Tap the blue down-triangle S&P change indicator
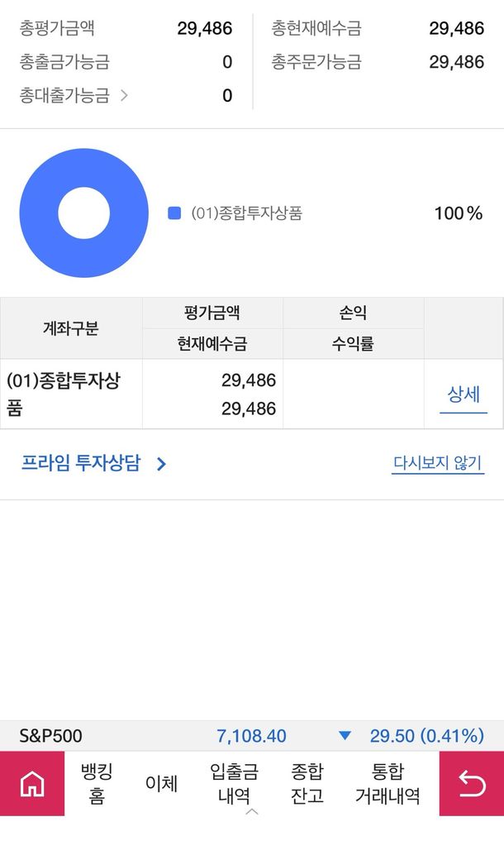This screenshot has width=504, height=860. pos(345,736)
